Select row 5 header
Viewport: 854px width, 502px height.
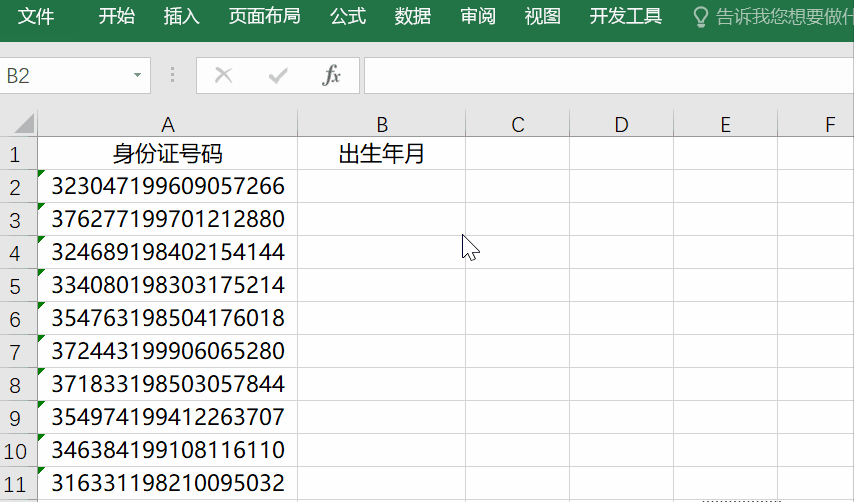coord(15,286)
